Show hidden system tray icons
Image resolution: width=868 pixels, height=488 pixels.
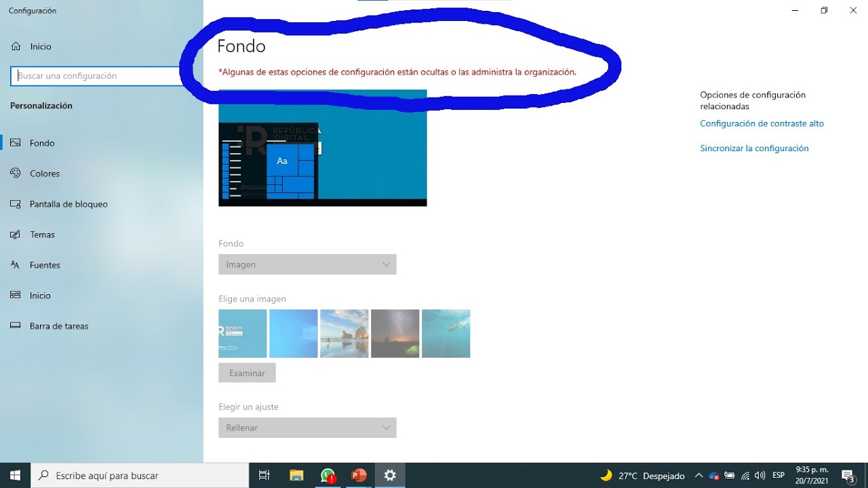[698, 476]
